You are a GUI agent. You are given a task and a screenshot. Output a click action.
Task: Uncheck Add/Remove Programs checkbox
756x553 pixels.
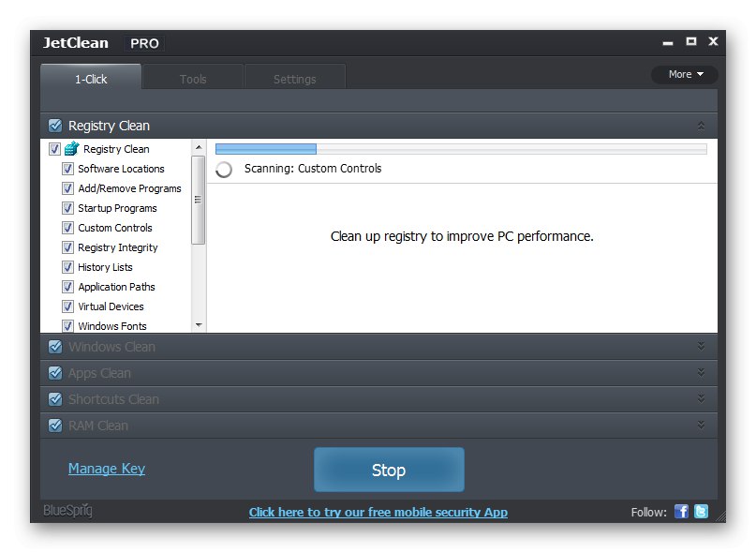tap(67, 188)
